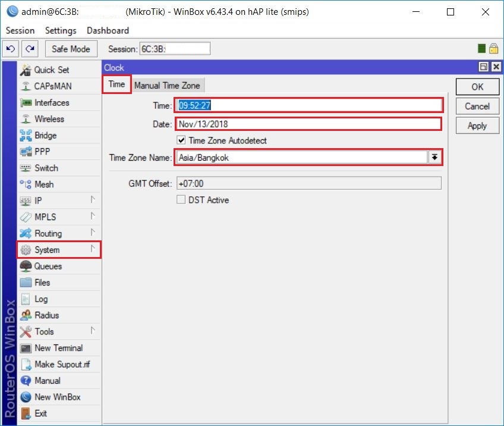Open the Dashboard menu

point(108,30)
